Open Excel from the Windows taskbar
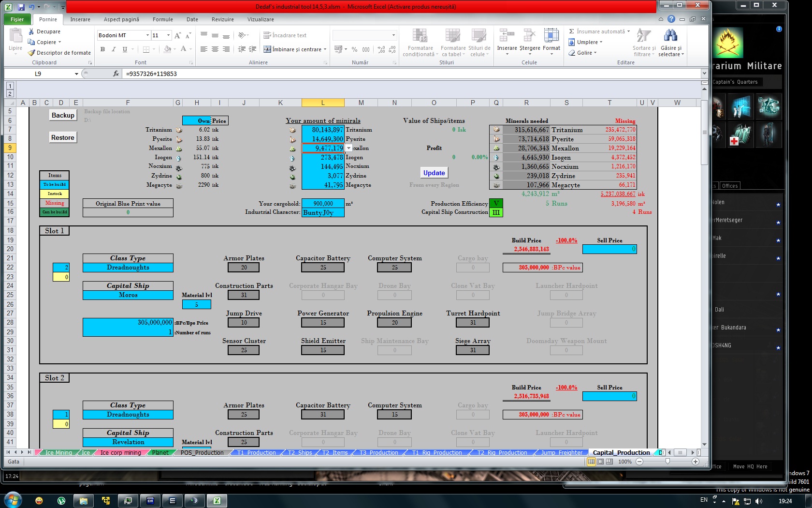 coord(217,500)
